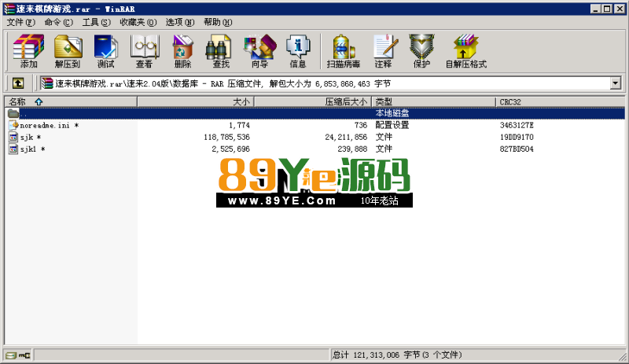Click the Test (测试) archive icon
The height and width of the screenshot is (364, 629).
point(106,50)
